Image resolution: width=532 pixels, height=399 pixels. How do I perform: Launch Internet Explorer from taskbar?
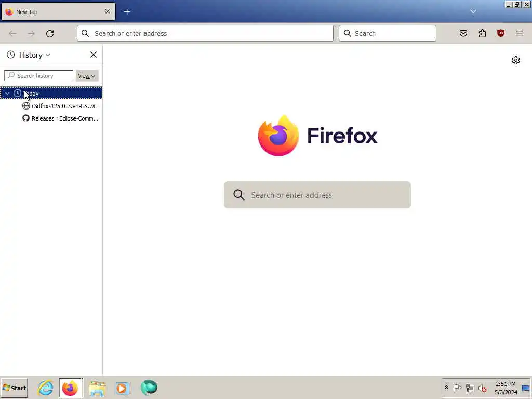click(x=46, y=388)
